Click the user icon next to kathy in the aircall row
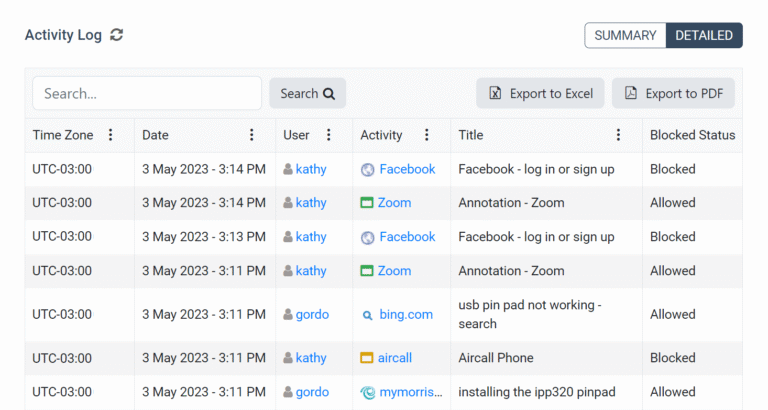Image resolution: width=768 pixels, height=410 pixels. 288,358
